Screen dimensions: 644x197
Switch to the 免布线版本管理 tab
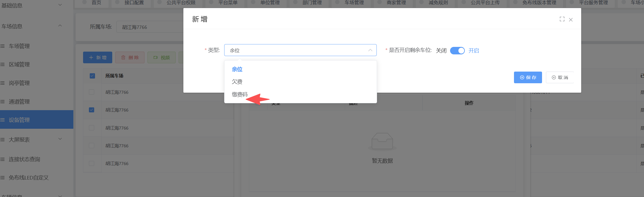point(536,3)
